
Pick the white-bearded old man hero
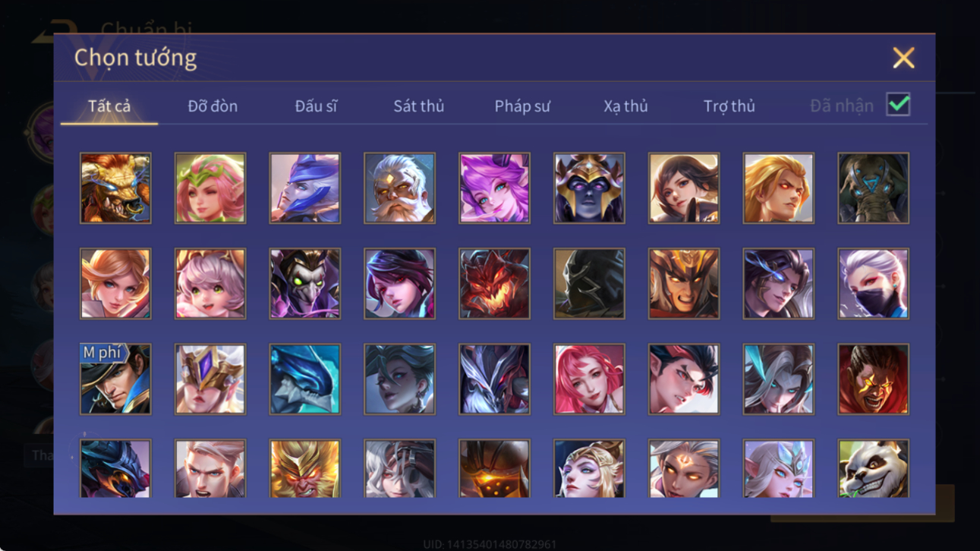(x=399, y=188)
